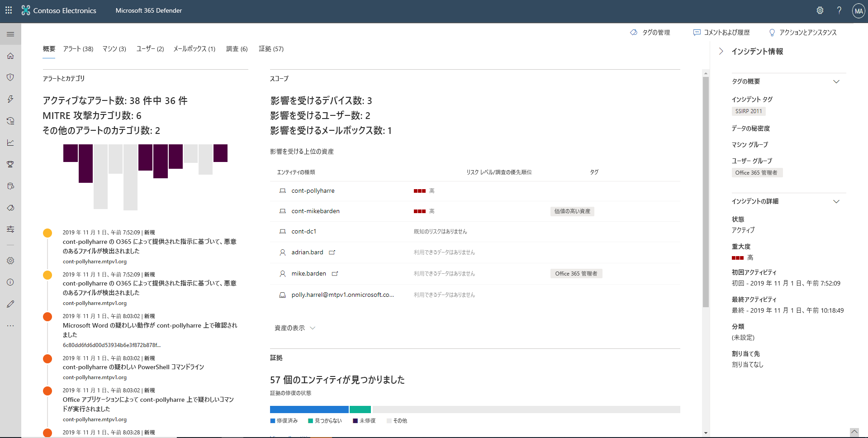This screenshot has width=868, height=438.
Task: Open the Microsoft Word 疑わしい動作 alert
Action: coord(150,330)
